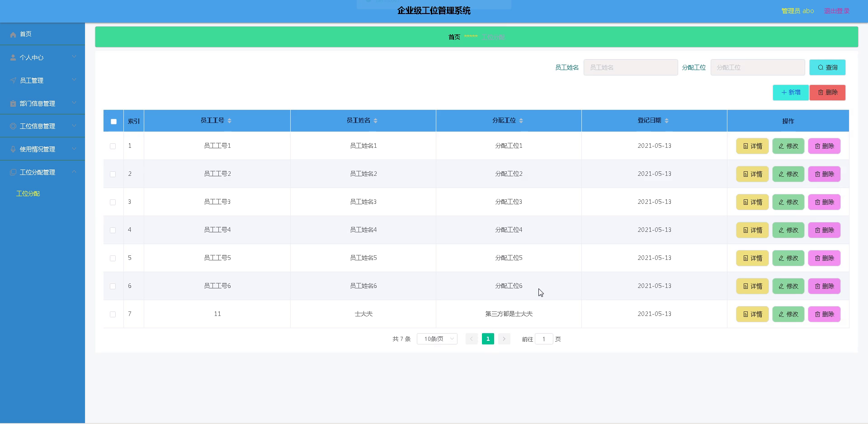Select the 工位分配 submenu item
868x424 pixels.
tap(28, 193)
